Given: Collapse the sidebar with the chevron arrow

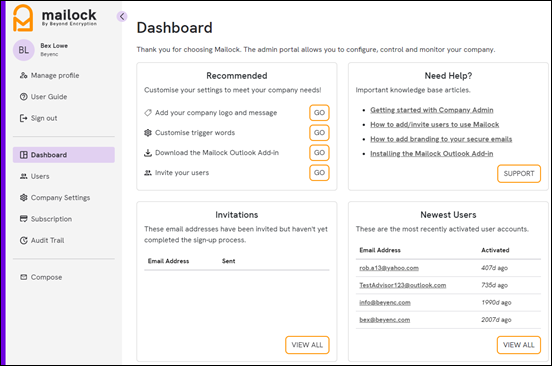Looking at the screenshot, I should [x=122, y=16].
